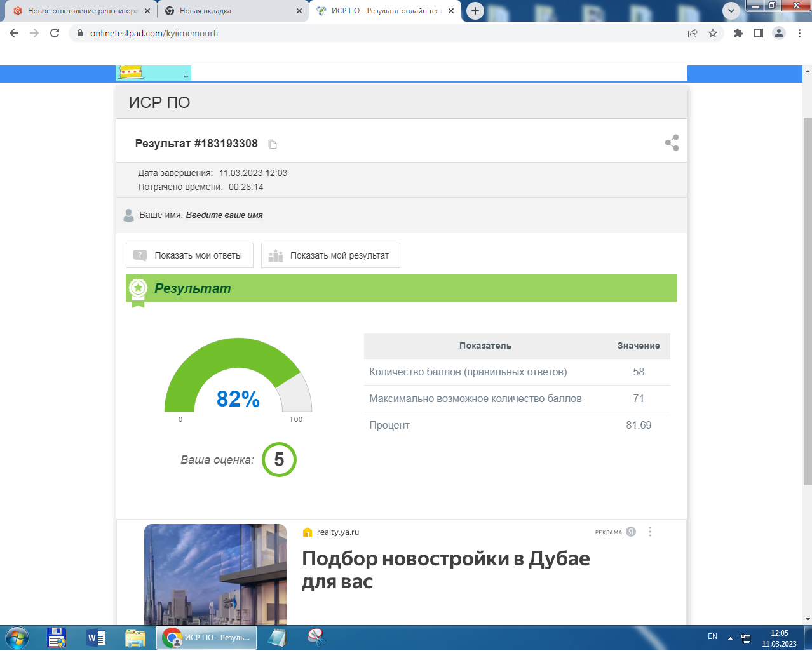This screenshot has height=653, width=812.
Task: Open Snipping Tool scissors in taskbar
Action: (316, 637)
